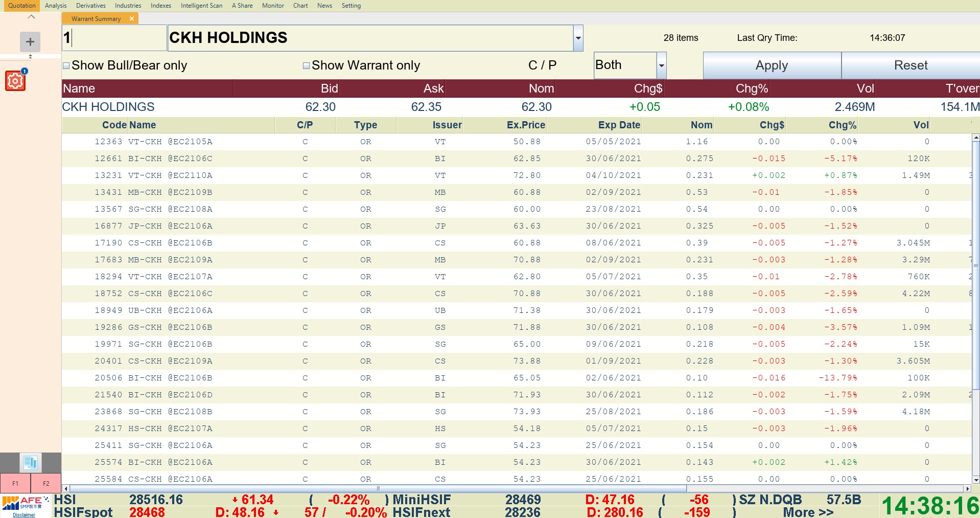Click the More >> link
The height and width of the screenshot is (518, 980).
coord(808,512)
